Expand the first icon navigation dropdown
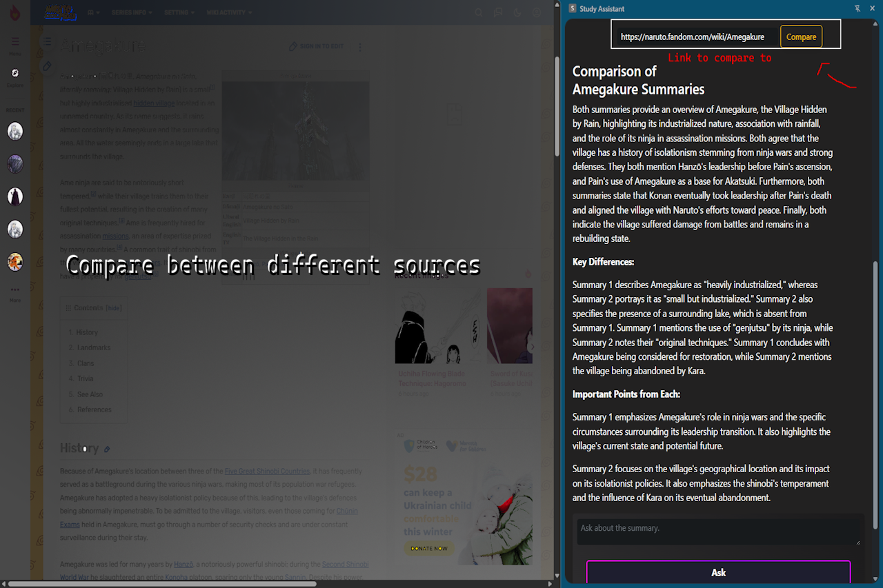Viewport: 883px width, 588px height. pyautogui.click(x=95, y=12)
